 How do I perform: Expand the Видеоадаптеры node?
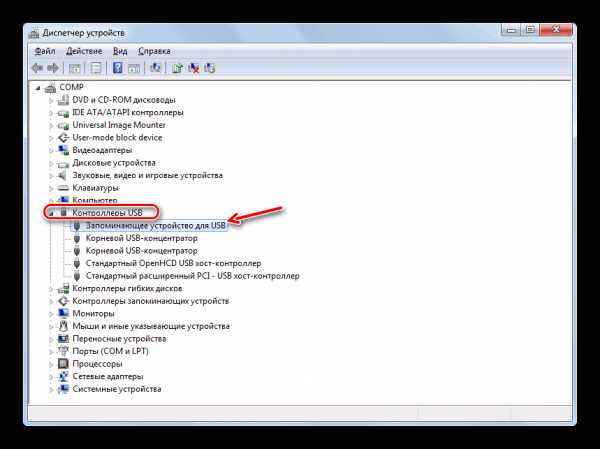tap(51, 151)
